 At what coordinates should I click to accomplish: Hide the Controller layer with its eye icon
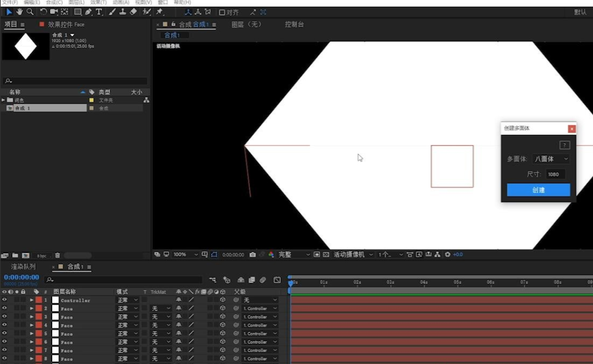click(5, 300)
